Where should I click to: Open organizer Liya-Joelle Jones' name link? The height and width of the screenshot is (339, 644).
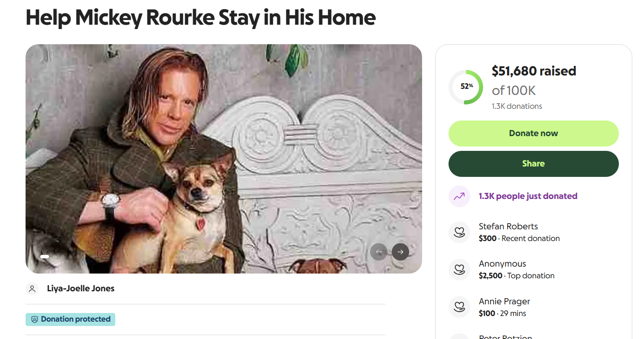coord(81,289)
